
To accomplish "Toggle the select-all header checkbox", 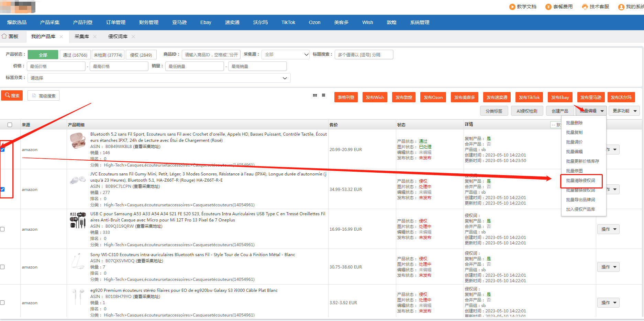I will tap(10, 125).
